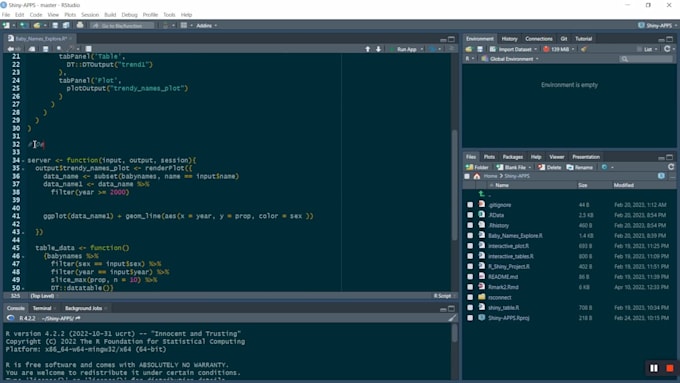
Task: Click the Save Workspace icon in Environment pane
Action: click(x=480, y=49)
